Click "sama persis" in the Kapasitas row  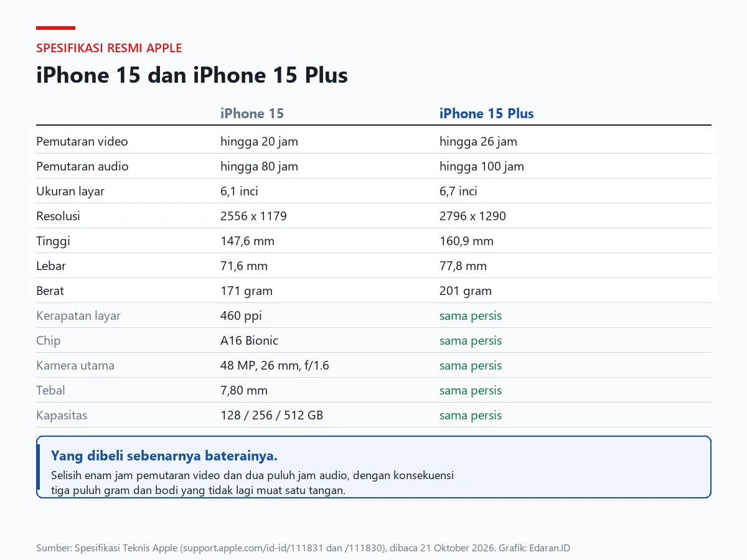471,415
